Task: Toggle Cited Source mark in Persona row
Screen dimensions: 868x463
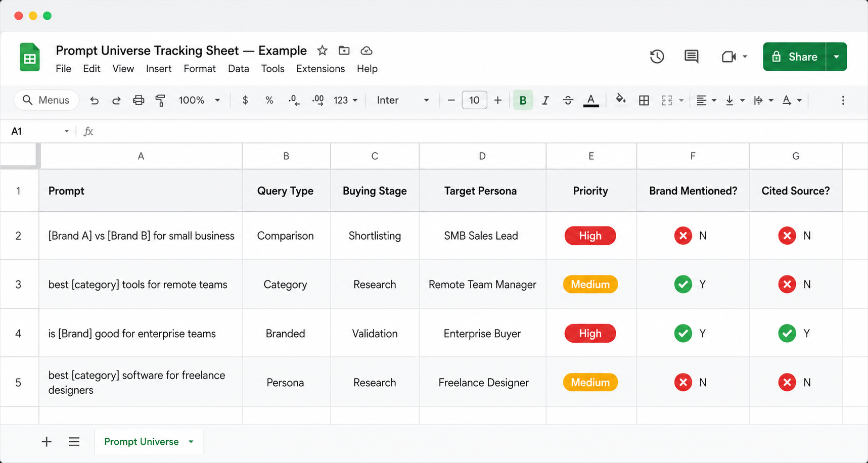Action: 787,383
